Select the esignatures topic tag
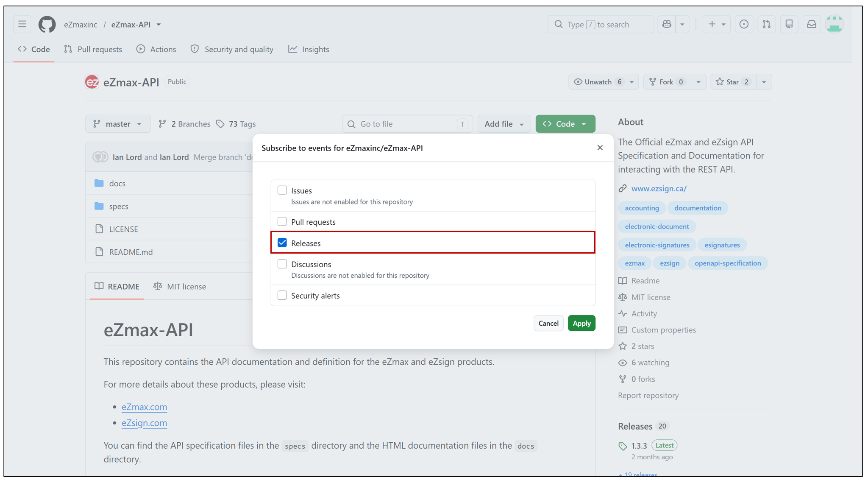The width and height of the screenshot is (868, 483). tap(722, 245)
